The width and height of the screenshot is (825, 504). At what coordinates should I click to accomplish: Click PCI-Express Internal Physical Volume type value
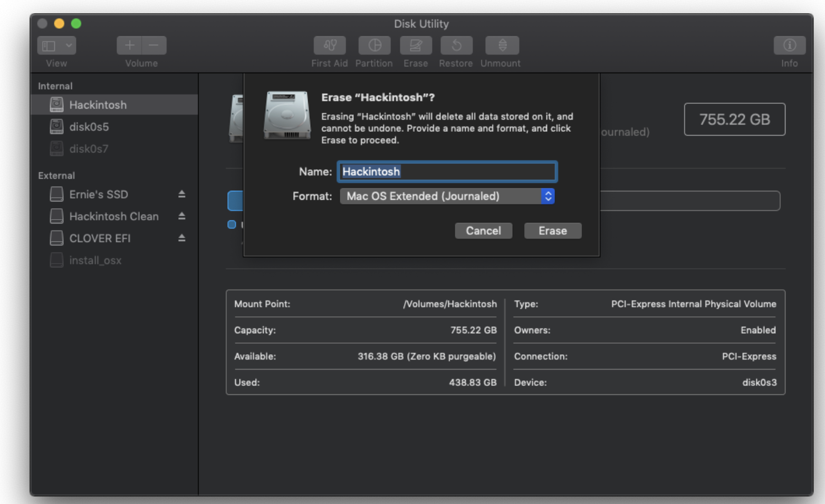[694, 304]
